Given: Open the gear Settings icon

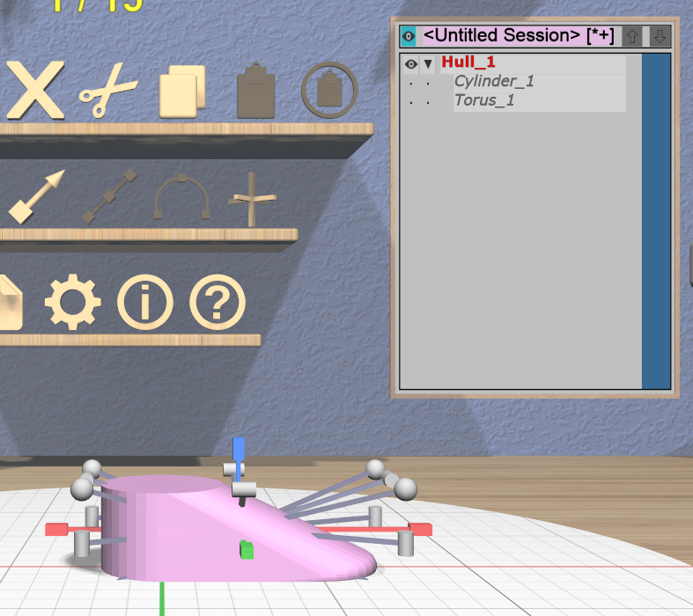Looking at the screenshot, I should point(72,303).
